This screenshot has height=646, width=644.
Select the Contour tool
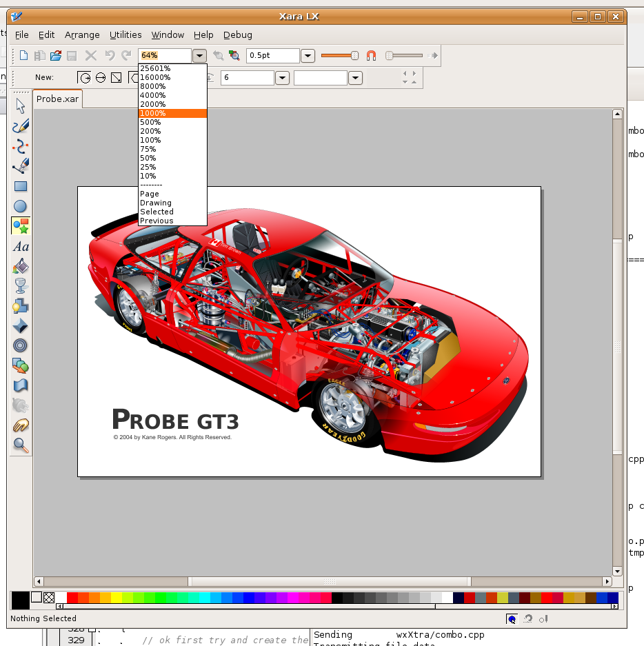coord(20,345)
